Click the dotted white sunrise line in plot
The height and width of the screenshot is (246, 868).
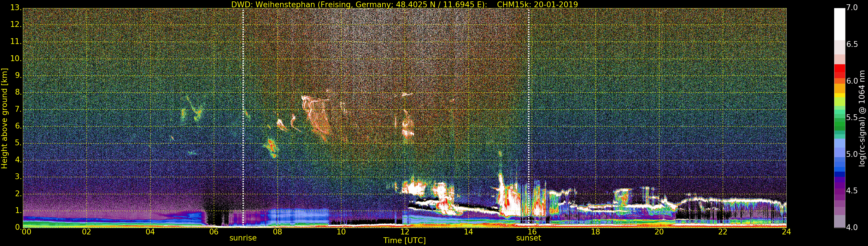[243, 118]
